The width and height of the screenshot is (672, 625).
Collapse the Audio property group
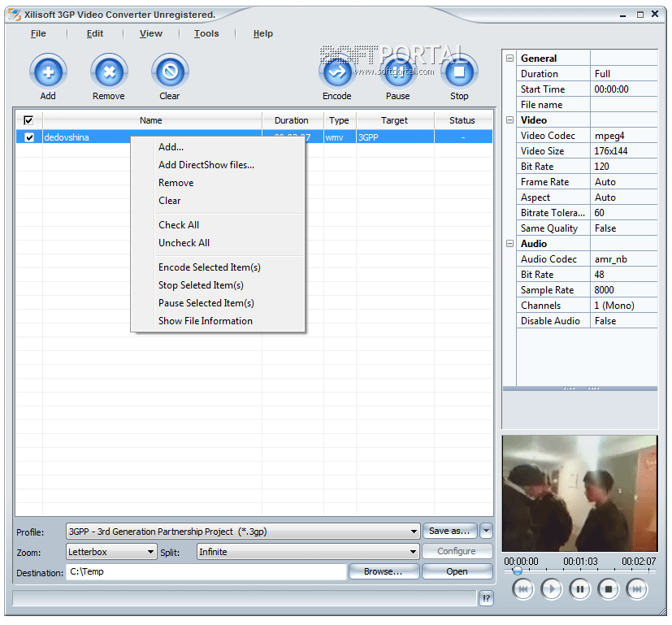(x=509, y=243)
